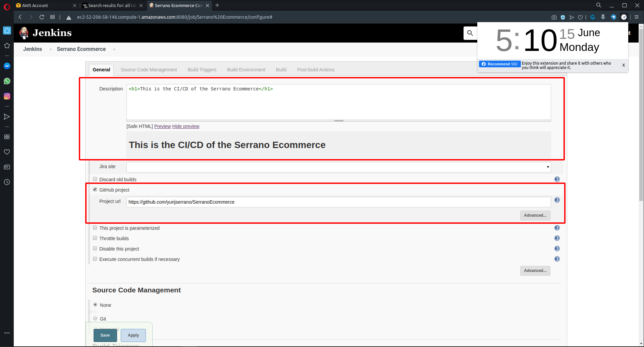
Task: Reload the page with the refresh icon
Action: point(42,17)
